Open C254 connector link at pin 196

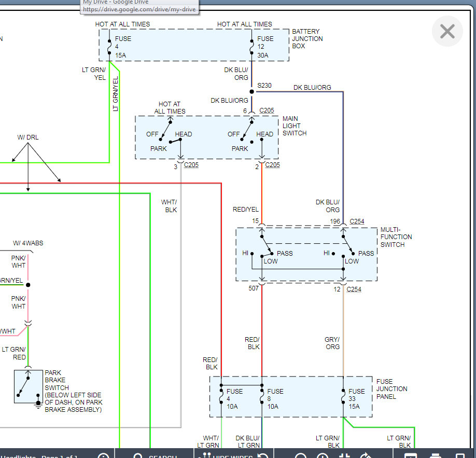(357, 221)
